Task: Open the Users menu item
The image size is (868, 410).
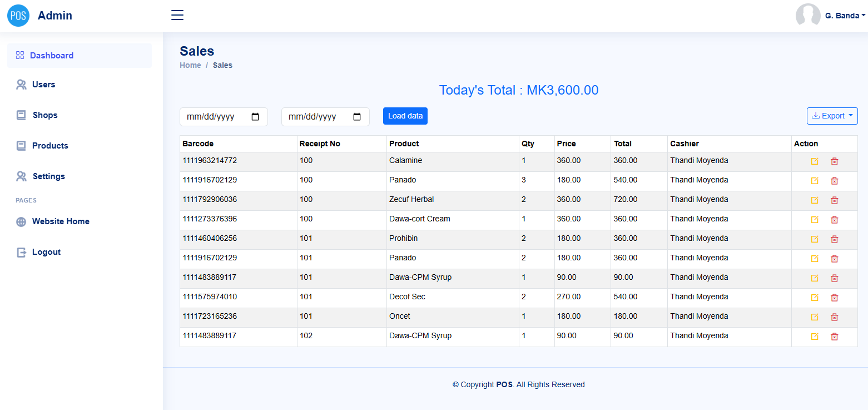Action: coord(43,85)
